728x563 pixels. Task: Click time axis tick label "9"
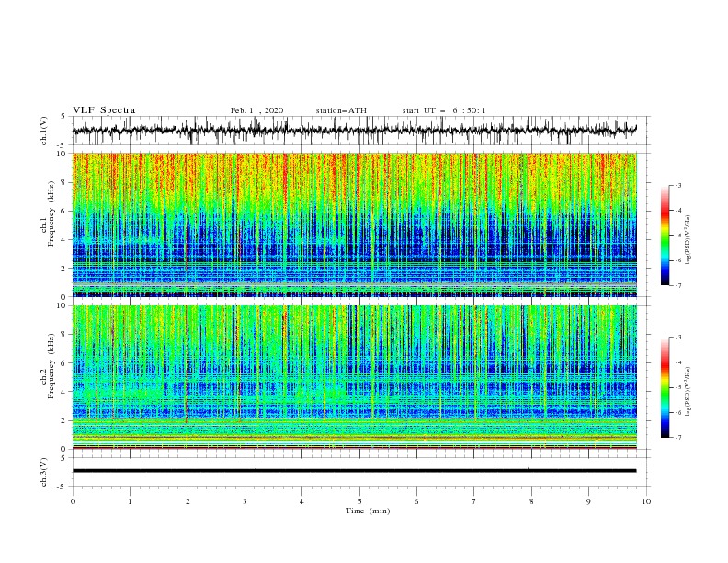(x=588, y=501)
